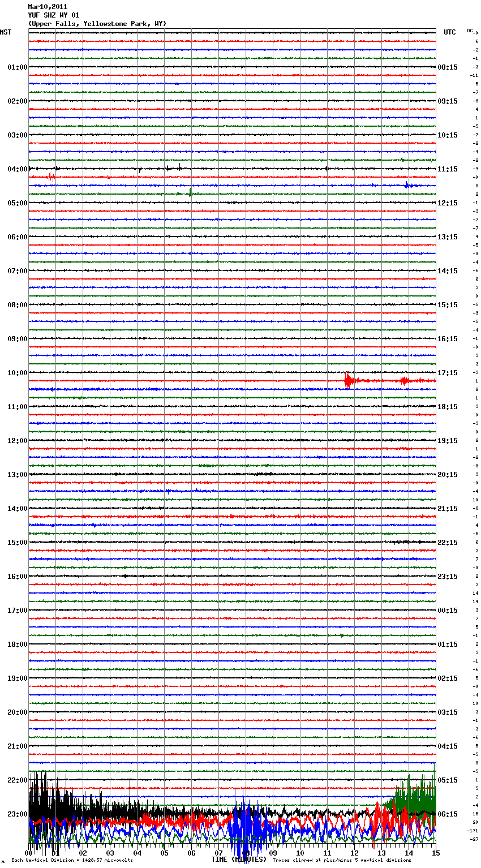Image resolution: width=481 pixels, height=868 pixels.
Task: Select the "14:00" MST time label
Action: click(x=18, y=509)
